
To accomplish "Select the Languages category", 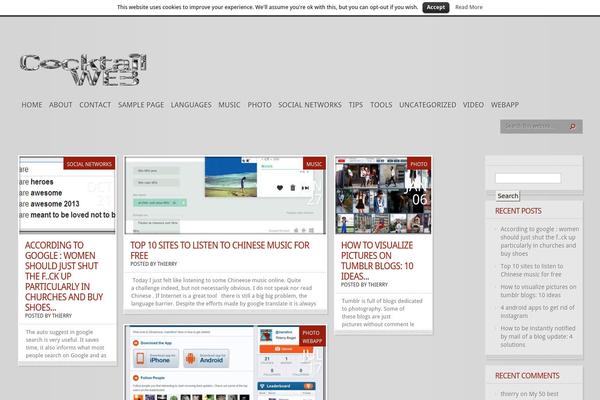I will pyautogui.click(x=191, y=105).
